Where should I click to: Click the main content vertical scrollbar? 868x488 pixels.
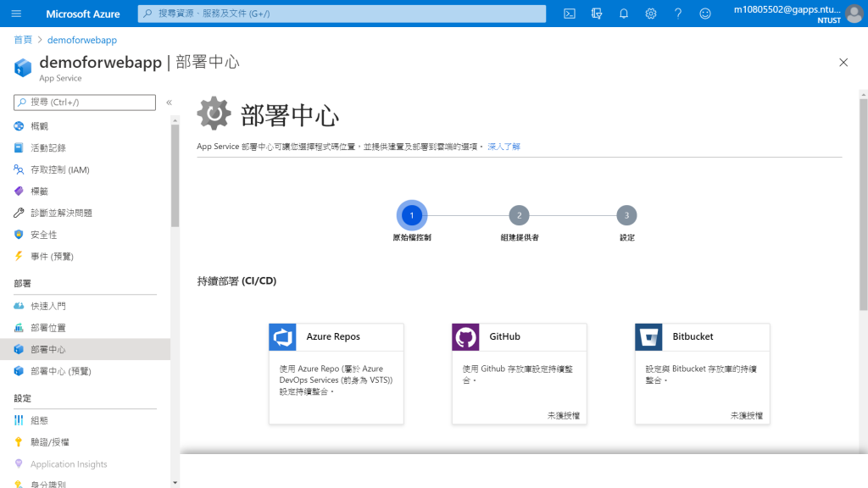[863, 205]
